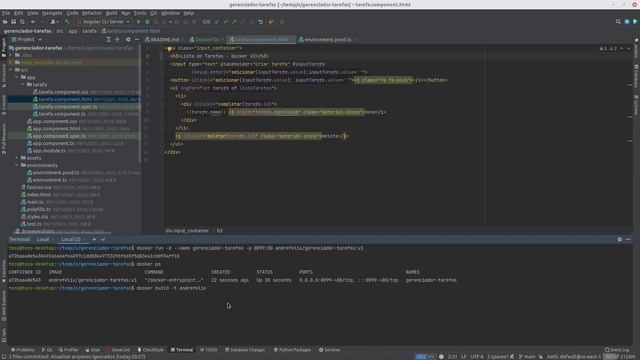The image size is (640, 360).
Task: Click Search Everywhere magnifier icon
Action: click(618, 22)
